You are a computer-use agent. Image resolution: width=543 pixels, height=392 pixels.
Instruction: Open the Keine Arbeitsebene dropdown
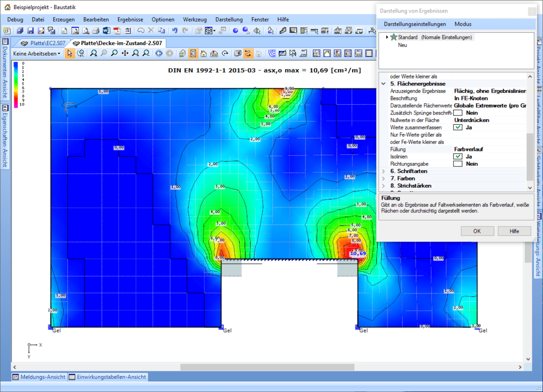tap(37, 53)
